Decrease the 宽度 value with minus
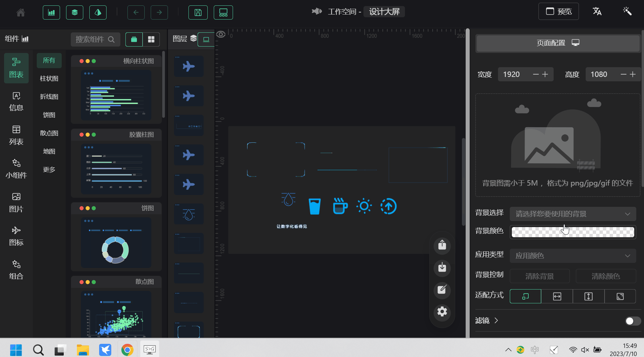 [x=536, y=74]
